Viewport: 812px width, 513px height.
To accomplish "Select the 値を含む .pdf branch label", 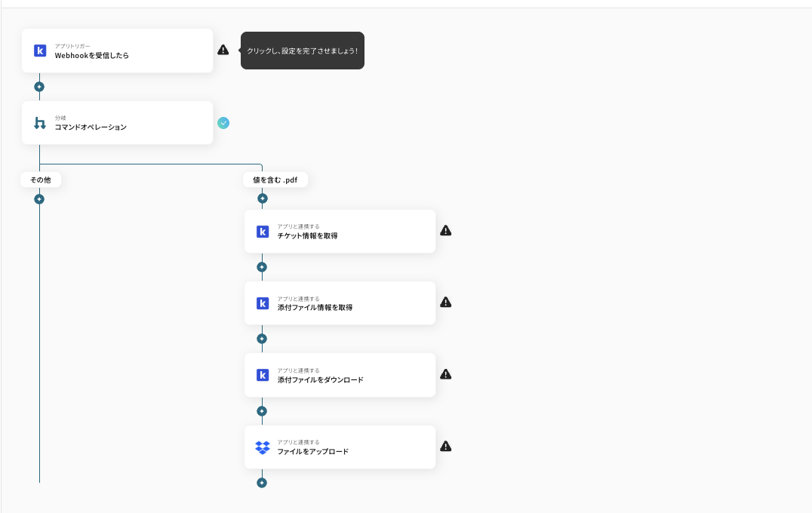I will (x=275, y=180).
